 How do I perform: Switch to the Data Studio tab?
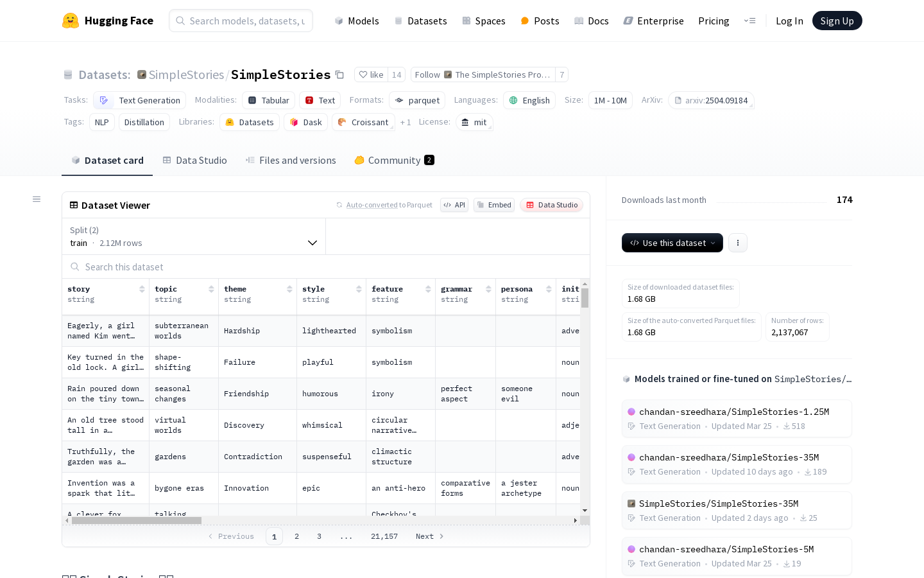tap(194, 160)
